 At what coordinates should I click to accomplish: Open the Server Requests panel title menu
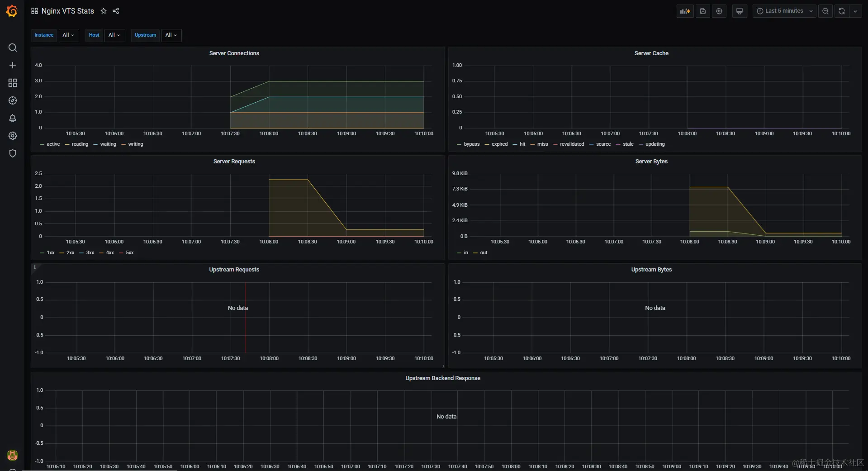coord(234,162)
